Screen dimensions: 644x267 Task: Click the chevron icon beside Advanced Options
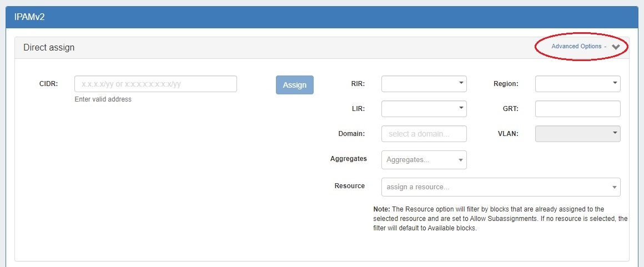point(615,47)
